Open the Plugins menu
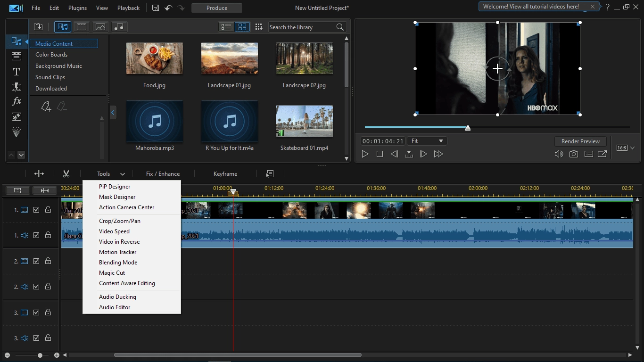 pyautogui.click(x=77, y=8)
